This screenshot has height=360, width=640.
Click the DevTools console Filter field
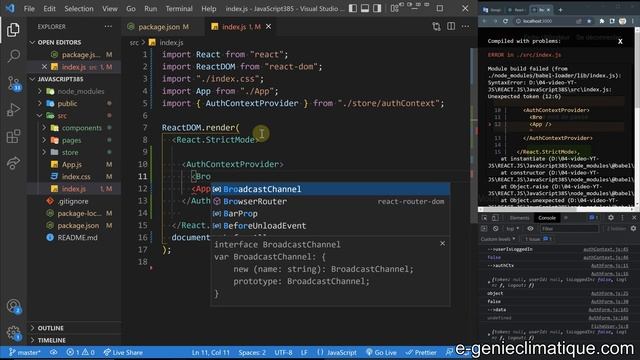click(569, 229)
